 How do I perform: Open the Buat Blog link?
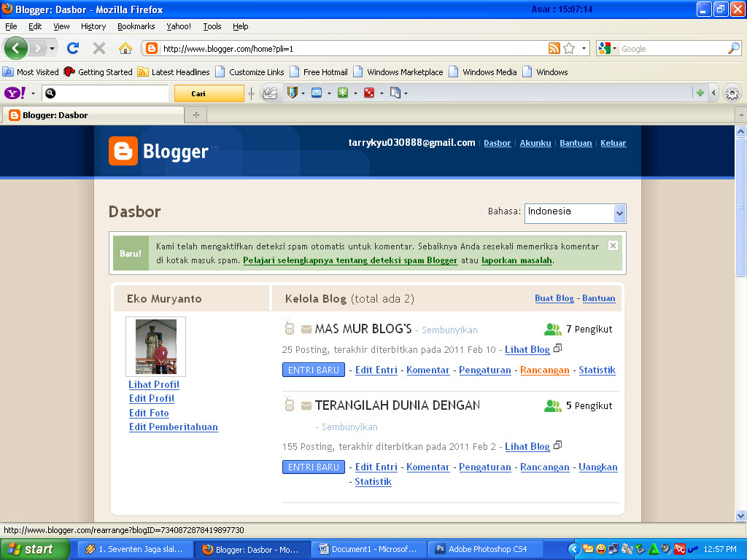[554, 298]
